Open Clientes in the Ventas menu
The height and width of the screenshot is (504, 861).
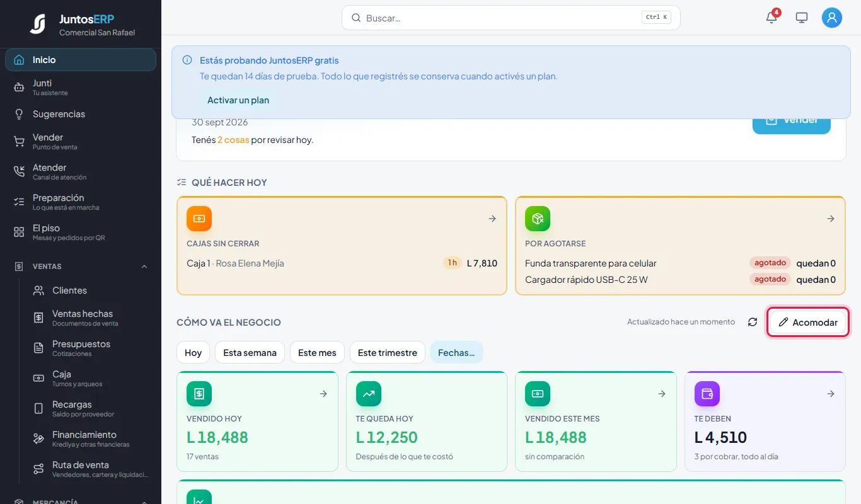coord(90,290)
